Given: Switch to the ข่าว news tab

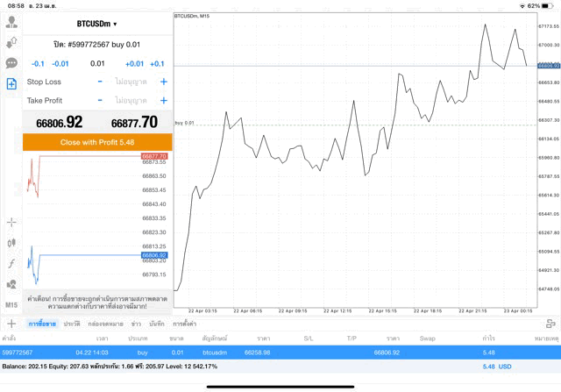Looking at the screenshot, I should [136, 324].
